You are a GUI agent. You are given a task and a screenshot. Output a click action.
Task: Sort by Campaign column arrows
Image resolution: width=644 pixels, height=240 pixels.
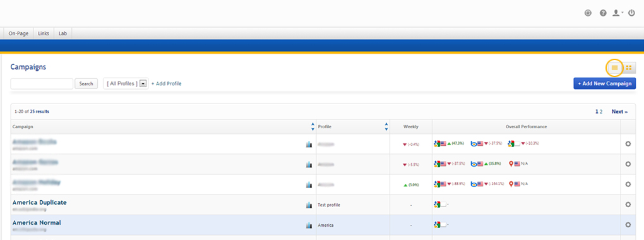click(313, 126)
